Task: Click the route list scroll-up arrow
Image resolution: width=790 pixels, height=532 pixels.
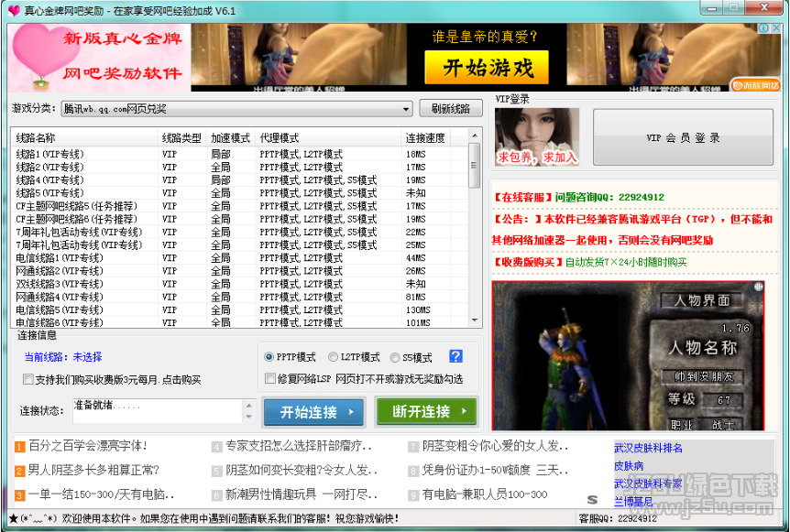Action: pos(474,136)
